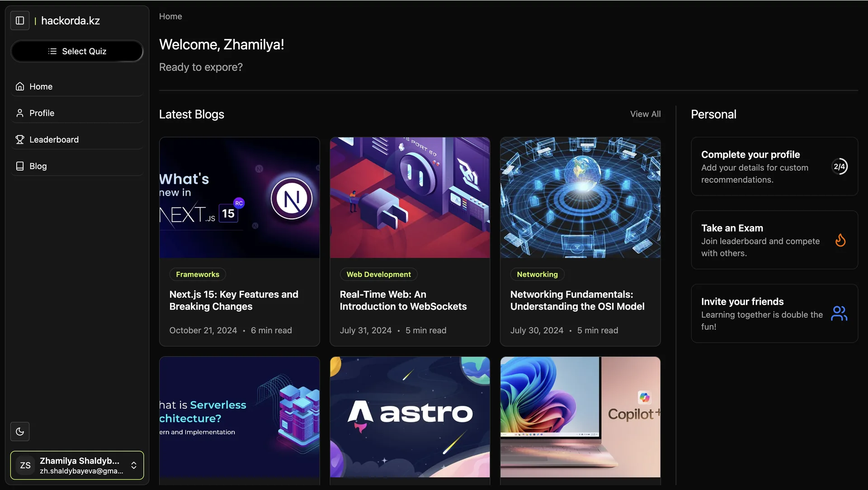Open the Select Quiz button
868x490 pixels.
[77, 52]
